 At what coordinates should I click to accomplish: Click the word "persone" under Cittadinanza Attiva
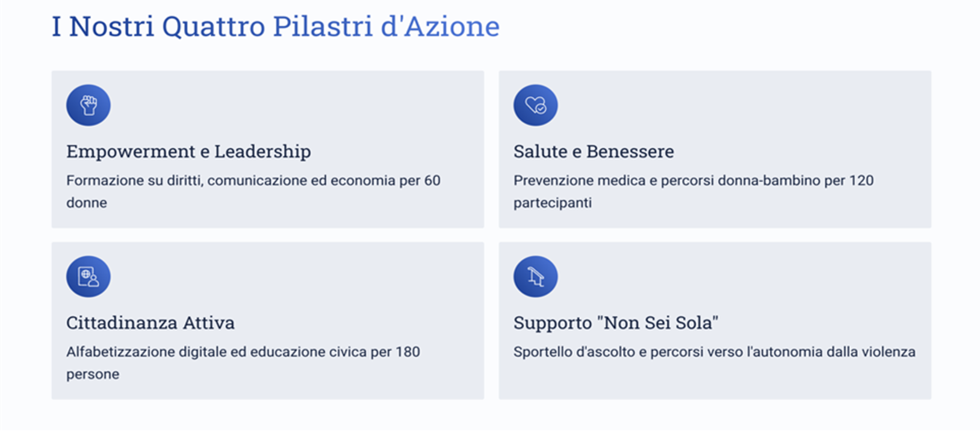tap(93, 374)
